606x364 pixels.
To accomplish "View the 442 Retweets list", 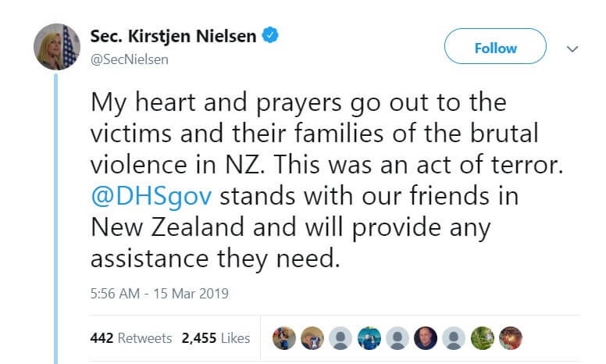I will [x=131, y=338].
